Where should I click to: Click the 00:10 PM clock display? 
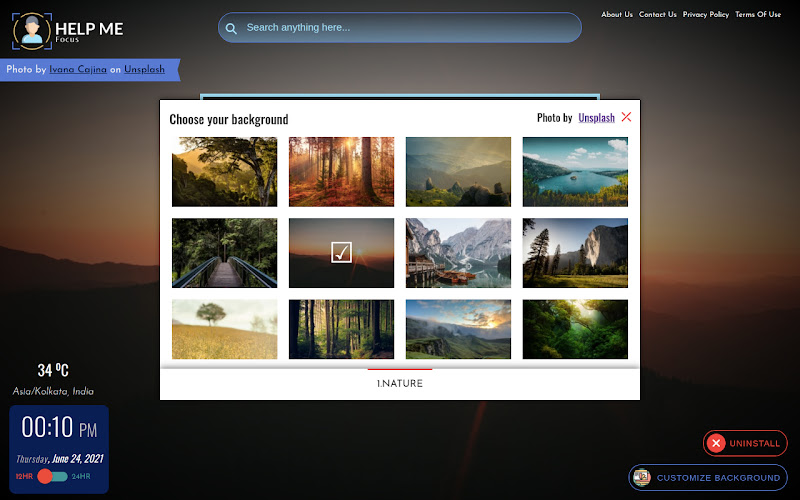[x=59, y=427]
